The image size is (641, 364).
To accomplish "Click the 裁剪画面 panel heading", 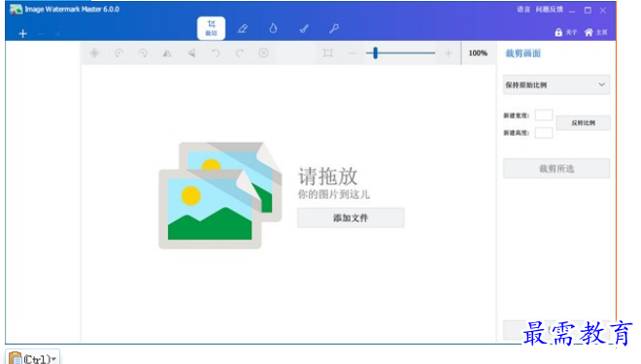I will coord(523,53).
